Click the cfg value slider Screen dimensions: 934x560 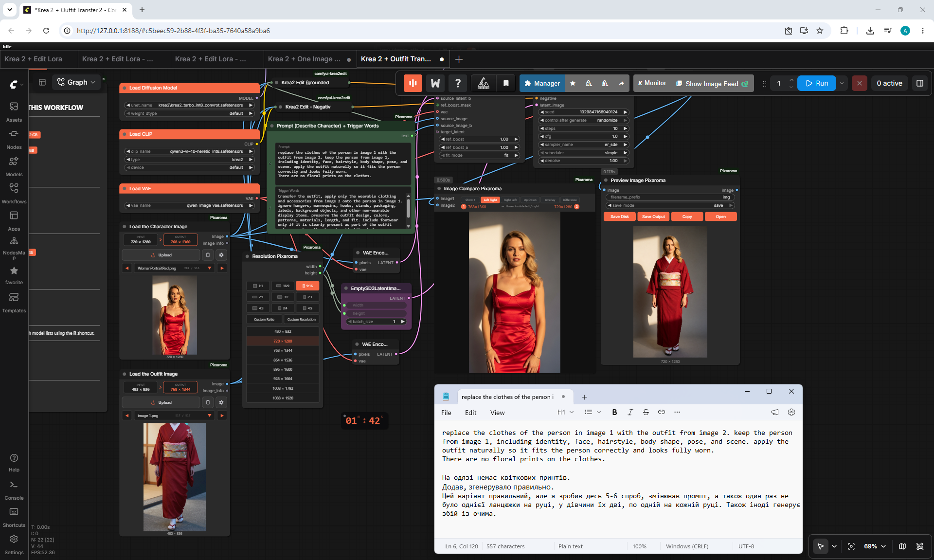click(584, 136)
